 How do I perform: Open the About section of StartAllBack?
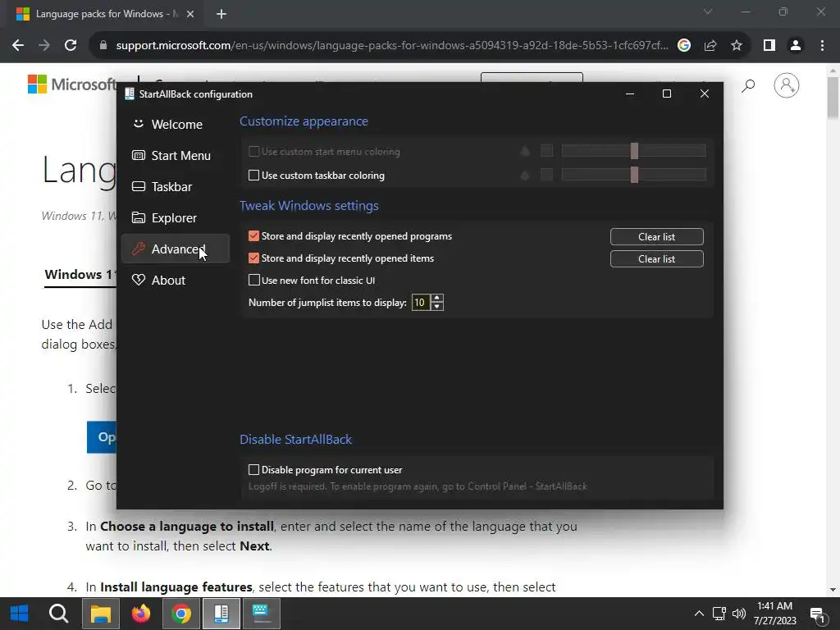[176, 280]
